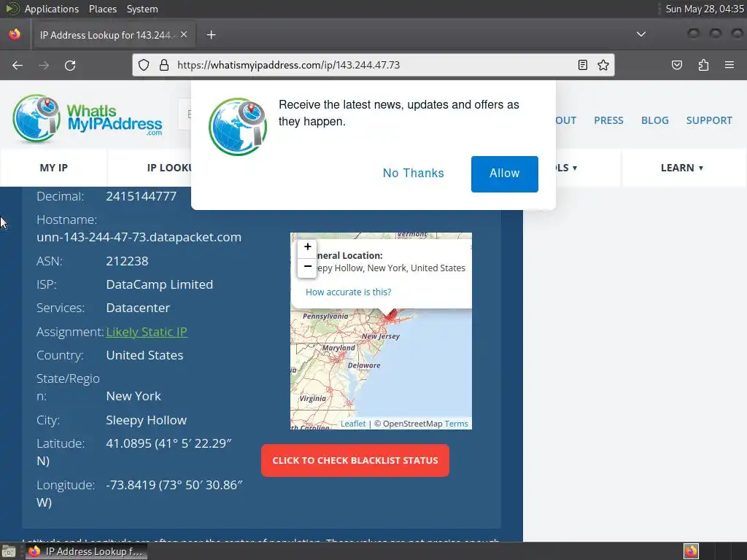Viewport: 747px width, 560px height.
Task: Click to check blacklist status button
Action: point(355,461)
